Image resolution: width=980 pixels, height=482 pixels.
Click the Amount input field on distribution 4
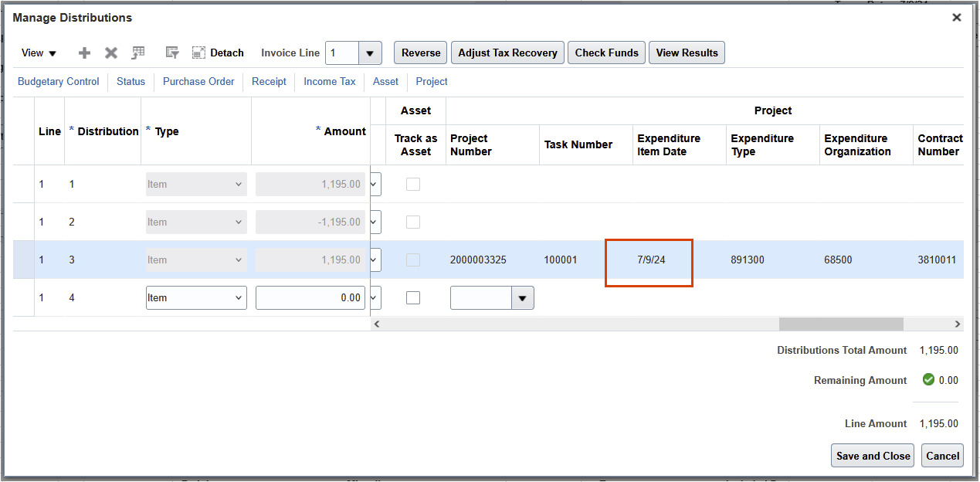tap(310, 297)
